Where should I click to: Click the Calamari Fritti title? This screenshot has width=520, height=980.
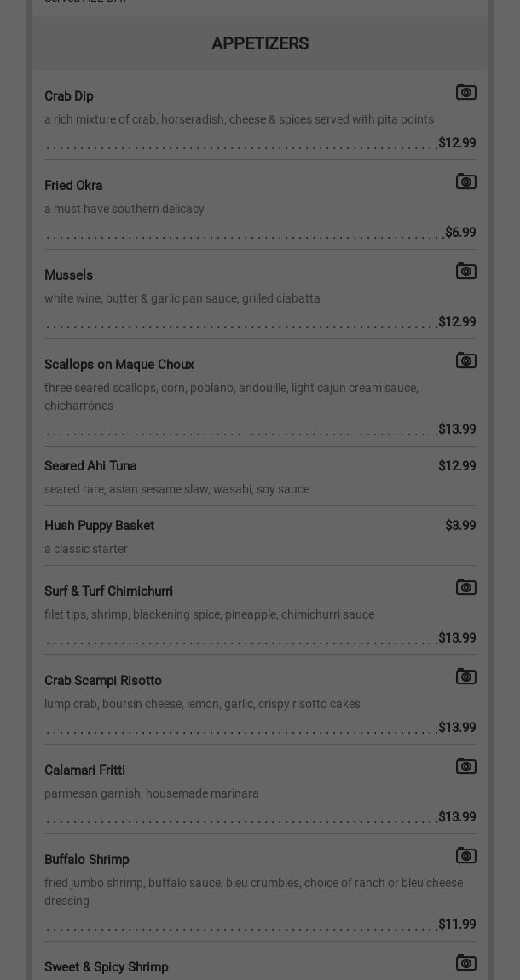click(84, 770)
